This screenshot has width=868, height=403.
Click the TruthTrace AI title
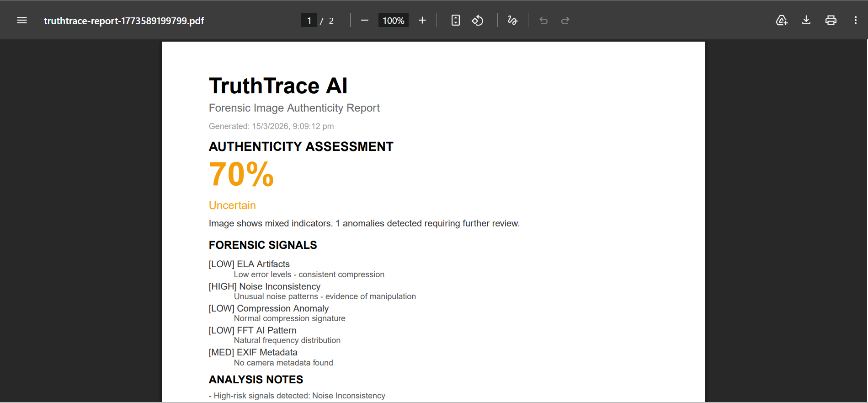coord(278,86)
